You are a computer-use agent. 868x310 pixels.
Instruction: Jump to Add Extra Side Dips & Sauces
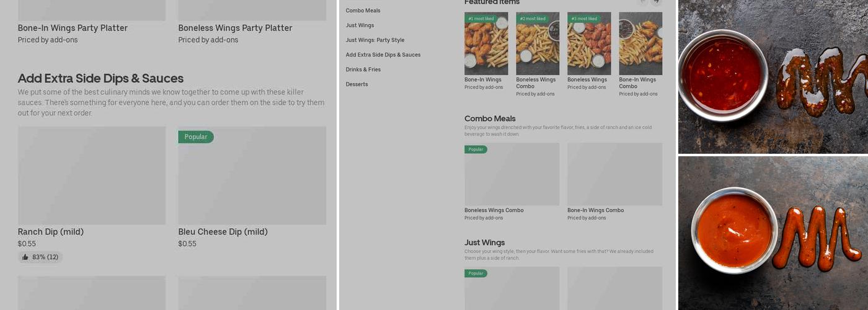383,55
